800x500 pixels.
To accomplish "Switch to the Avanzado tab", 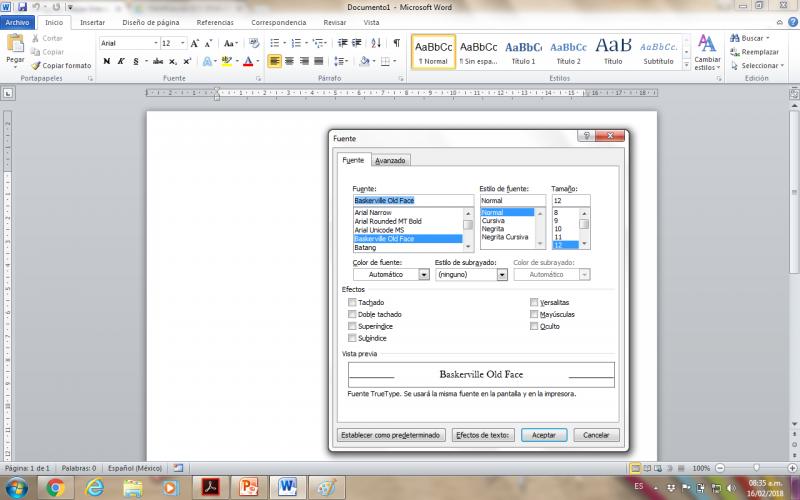I will 390,160.
